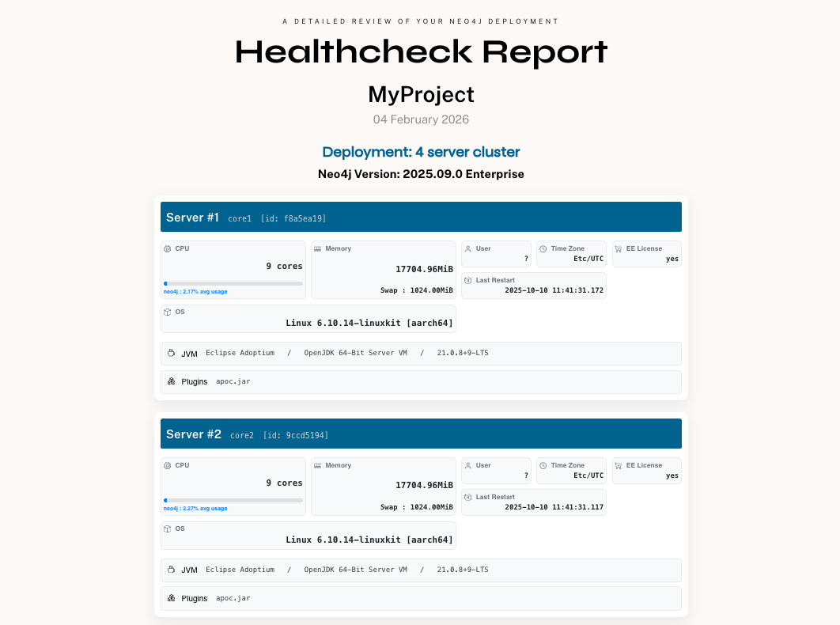Click 'A detailed review of your Neo4j deployment' tagline
The height and width of the screenshot is (625, 840).
tap(421, 21)
